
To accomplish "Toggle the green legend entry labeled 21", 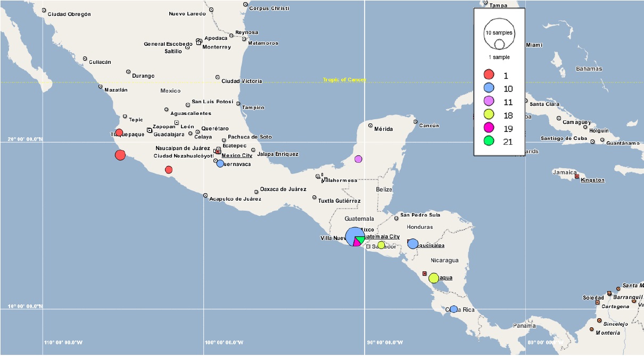I will coord(490,142).
